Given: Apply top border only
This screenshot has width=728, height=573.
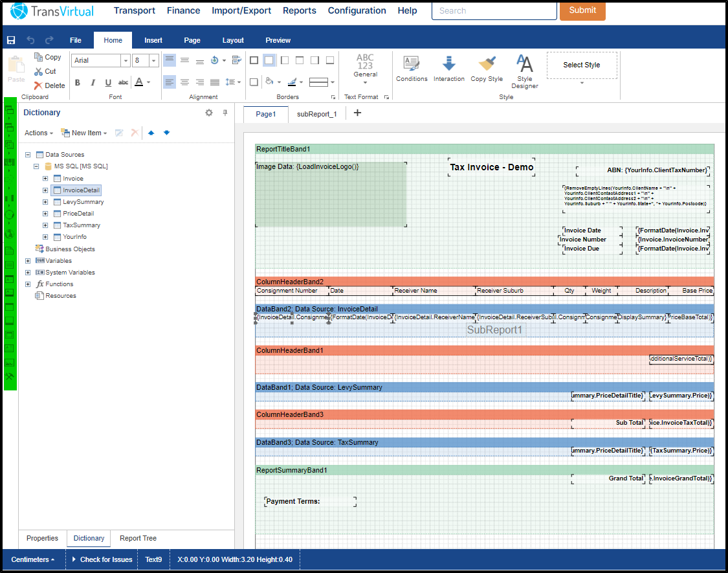Looking at the screenshot, I should pyautogui.click(x=300, y=60).
